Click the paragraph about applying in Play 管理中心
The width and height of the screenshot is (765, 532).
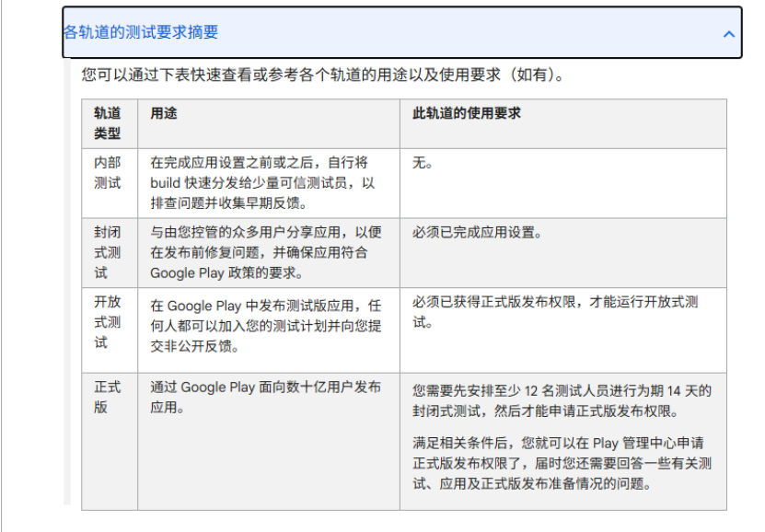coord(562,462)
